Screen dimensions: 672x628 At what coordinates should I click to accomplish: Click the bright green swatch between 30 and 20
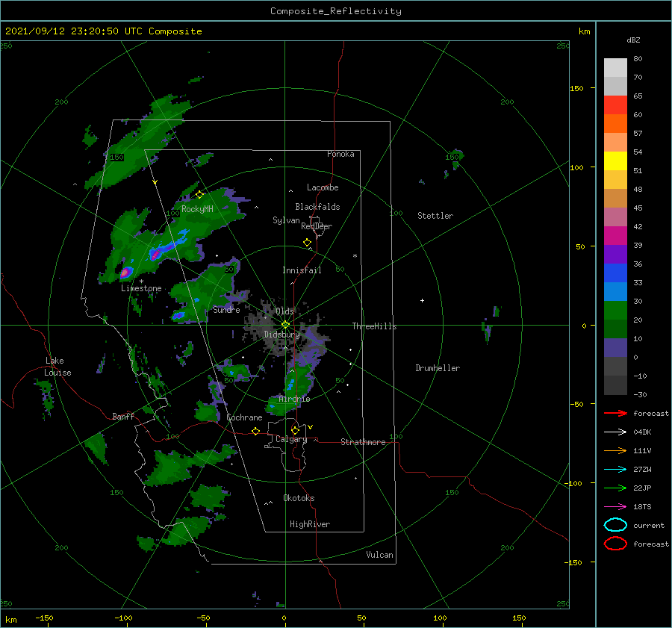coord(615,311)
